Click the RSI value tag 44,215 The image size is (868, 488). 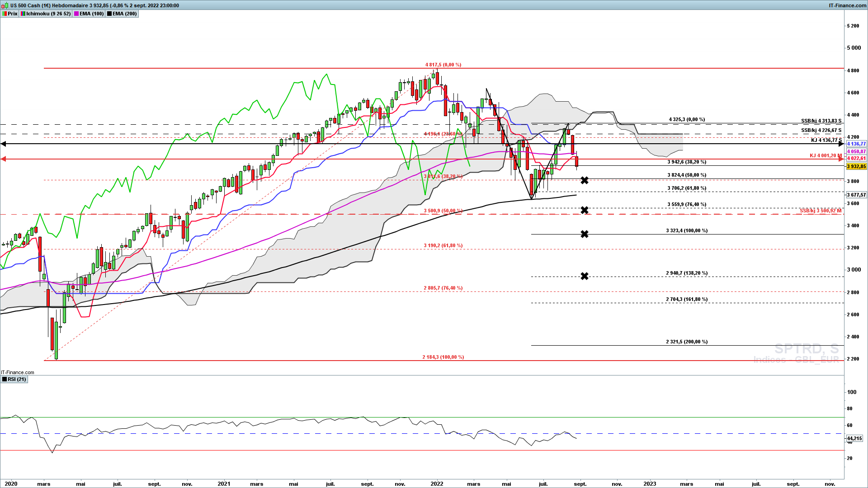[854, 438]
